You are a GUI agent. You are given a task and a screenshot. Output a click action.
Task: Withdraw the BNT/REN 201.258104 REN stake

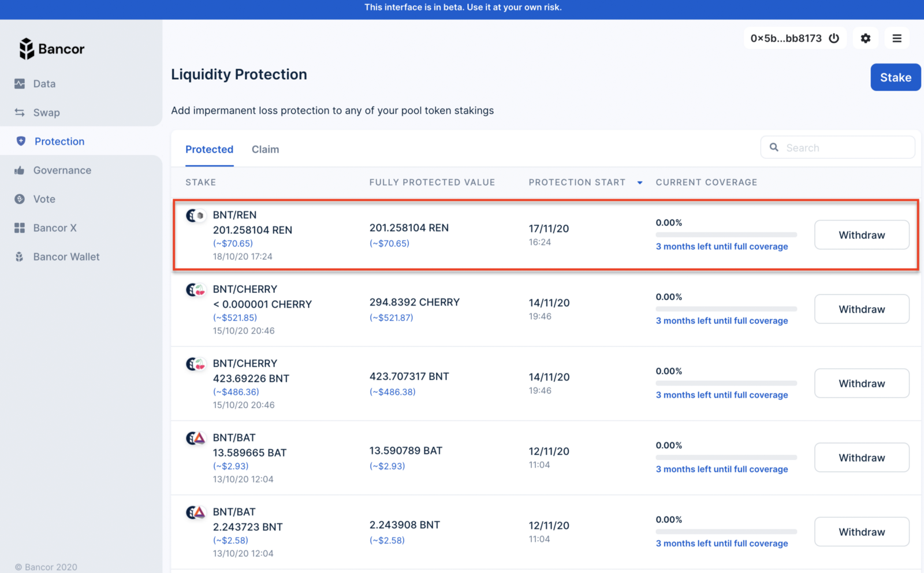coord(862,235)
